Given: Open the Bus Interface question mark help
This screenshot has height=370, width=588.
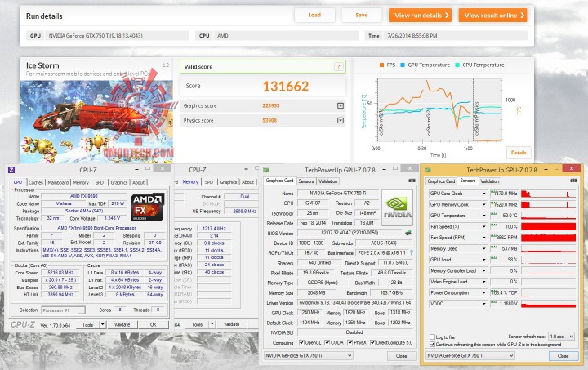Looking at the screenshot, I should point(412,253).
